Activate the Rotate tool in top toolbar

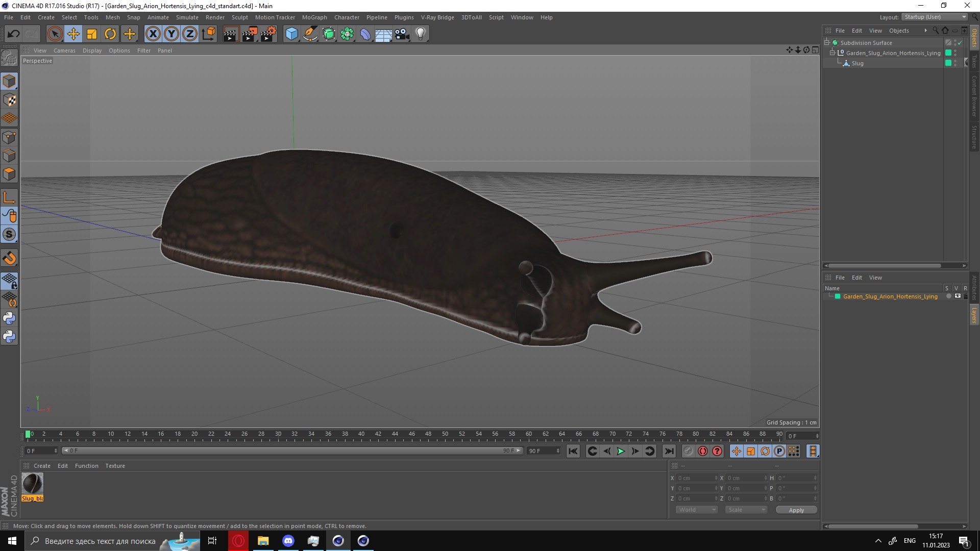pos(110,34)
